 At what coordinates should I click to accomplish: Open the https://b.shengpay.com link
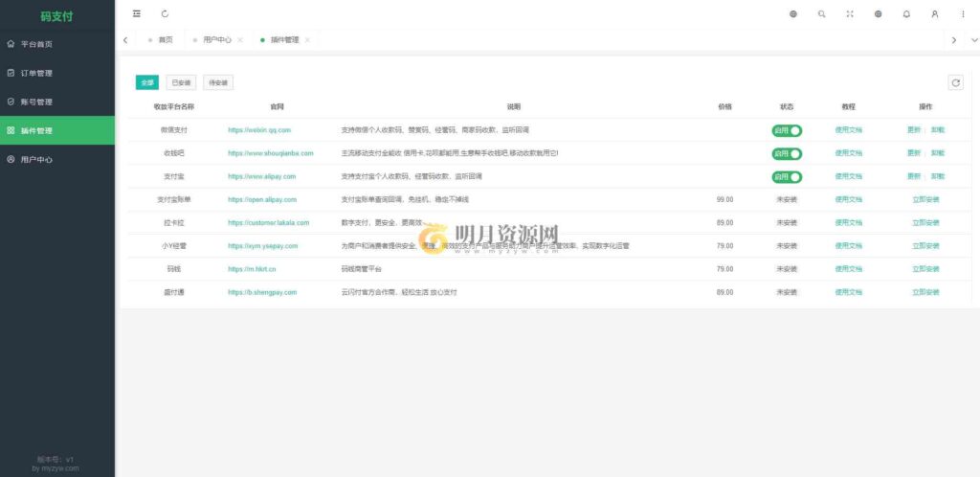(x=262, y=292)
